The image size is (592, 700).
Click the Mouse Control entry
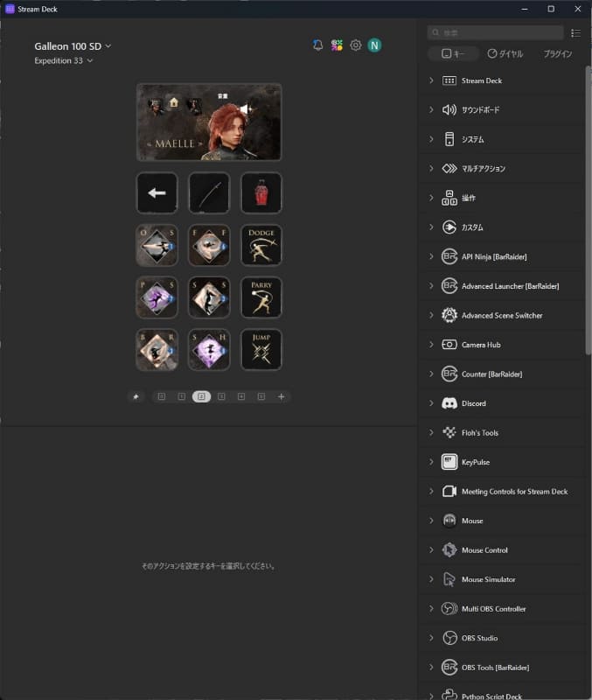[x=502, y=550]
